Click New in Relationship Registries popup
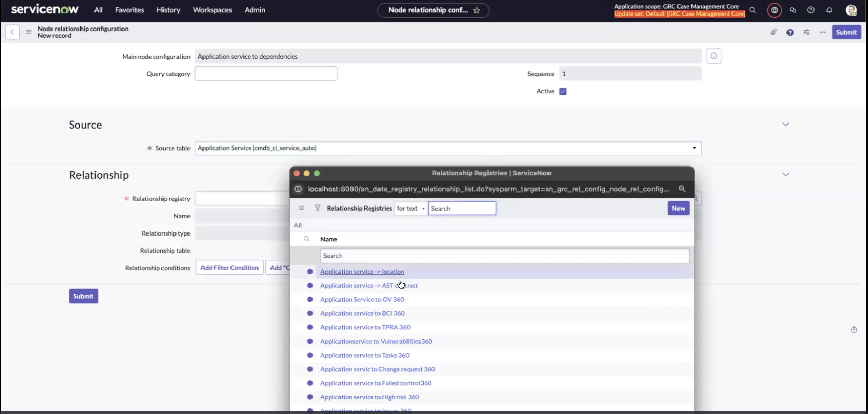 [679, 209]
